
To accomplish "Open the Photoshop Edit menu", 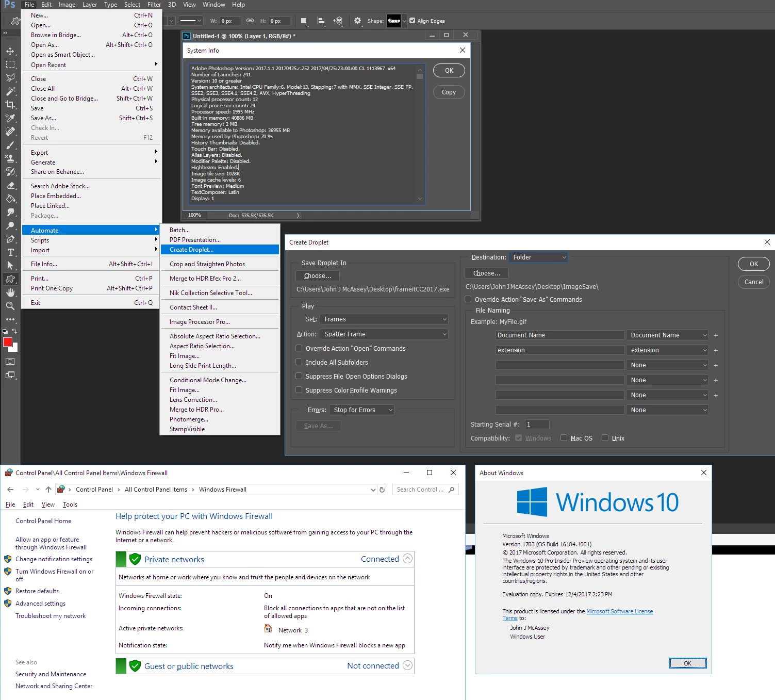I will click(46, 5).
